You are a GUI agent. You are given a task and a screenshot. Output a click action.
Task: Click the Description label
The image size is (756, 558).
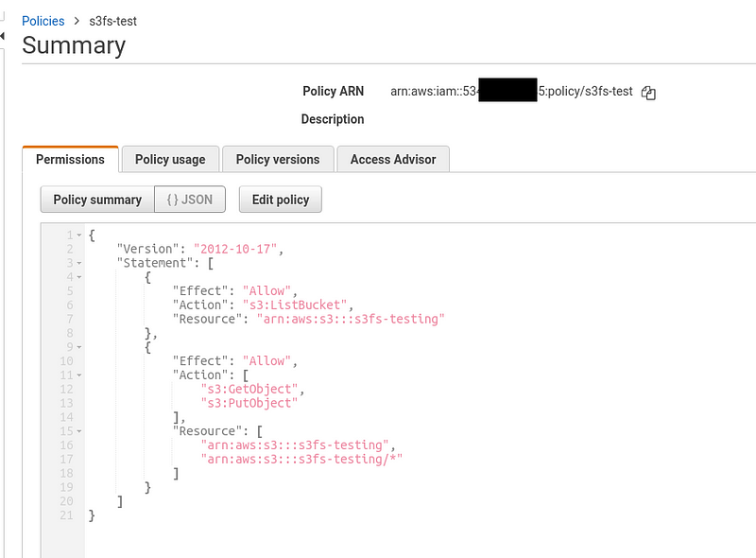(333, 119)
